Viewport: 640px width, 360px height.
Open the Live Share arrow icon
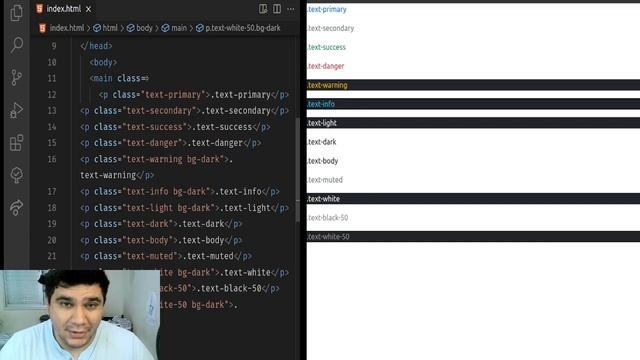point(16,207)
